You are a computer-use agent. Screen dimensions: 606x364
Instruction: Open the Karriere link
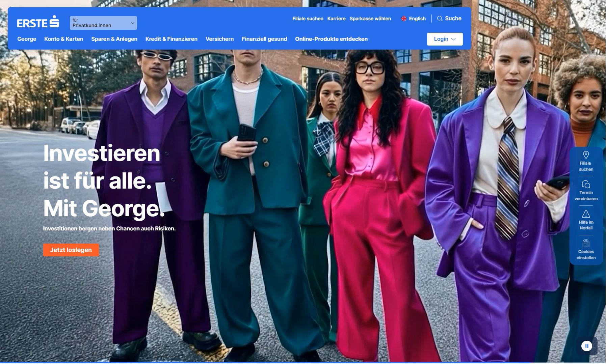coord(336,19)
